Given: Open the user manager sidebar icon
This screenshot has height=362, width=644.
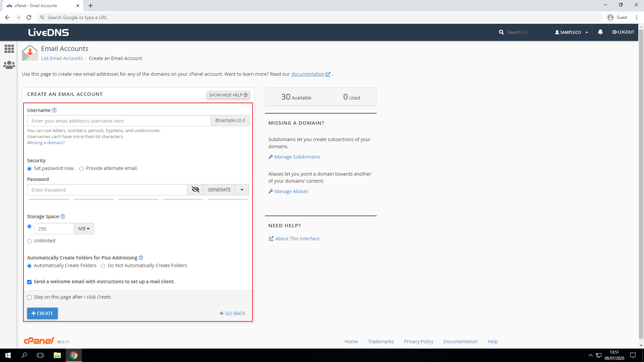Looking at the screenshot, I should pos(9,65).
